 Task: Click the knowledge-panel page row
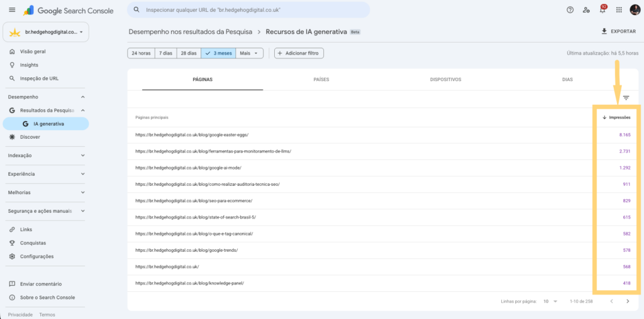[x=383, y=283]
